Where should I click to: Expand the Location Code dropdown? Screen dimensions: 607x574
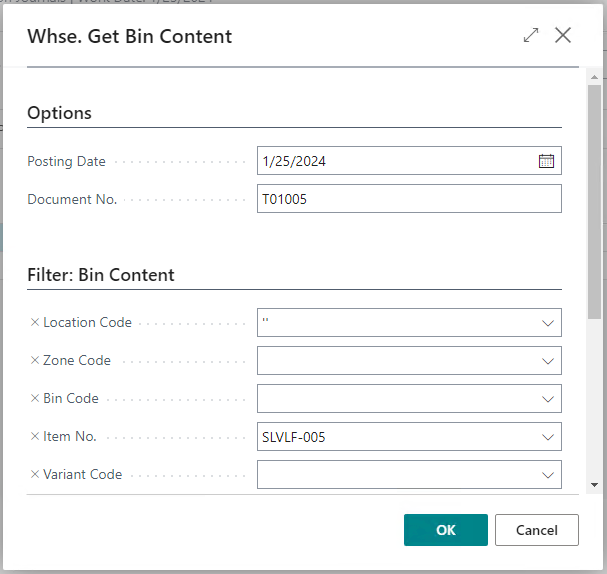[547, 323]
